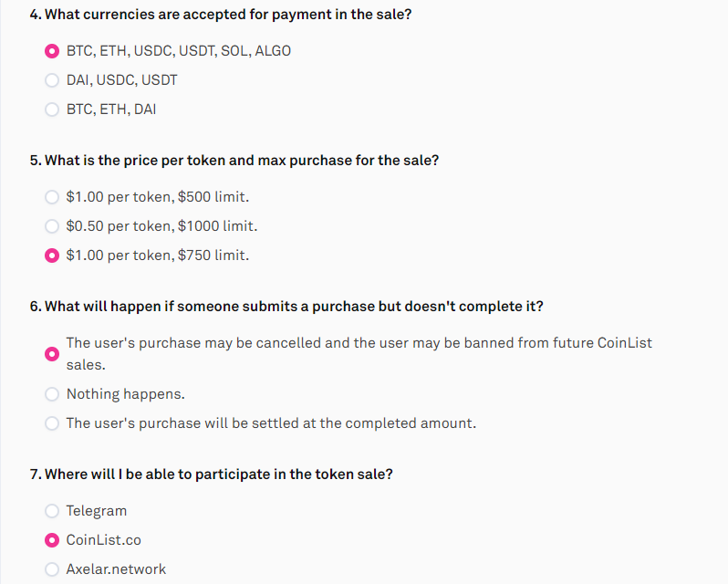
Task: Choose the DAI, USDC, USDT answer
Action: 51,80
